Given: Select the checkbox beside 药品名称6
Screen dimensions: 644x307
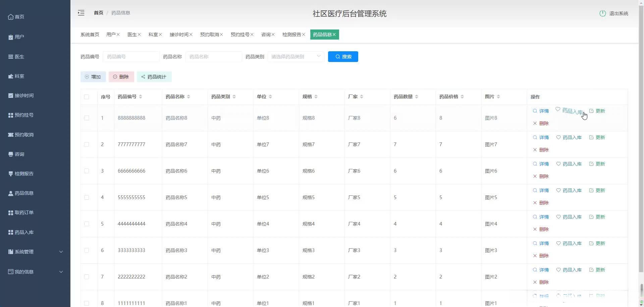Looking at the screenshot, I should [87, 171].
